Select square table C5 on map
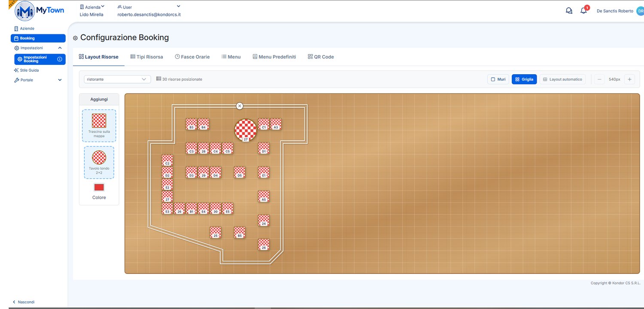This screenshot has width=644, height=309. click(x=228, y=148)
